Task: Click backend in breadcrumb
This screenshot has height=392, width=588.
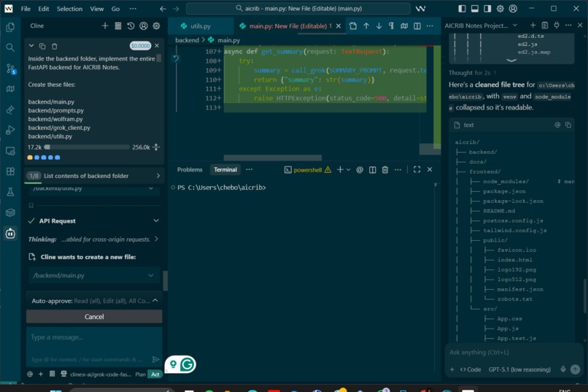Action: click(187, 40)
